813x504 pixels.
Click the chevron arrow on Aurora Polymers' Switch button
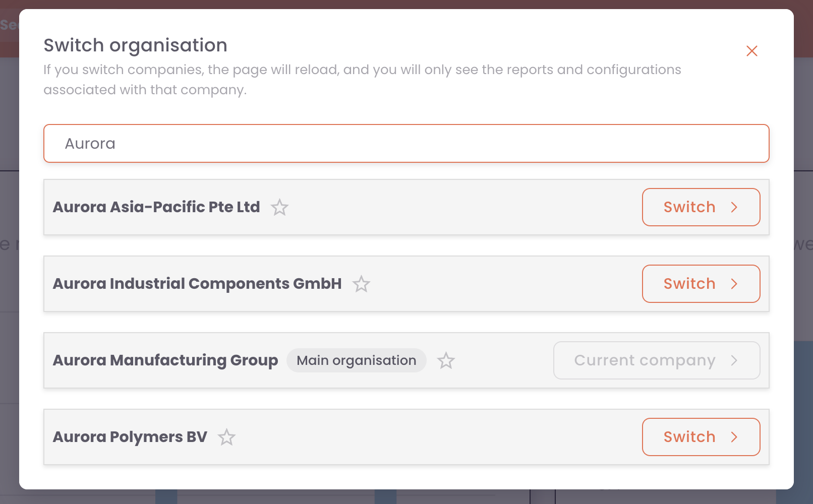click(734, 437)
